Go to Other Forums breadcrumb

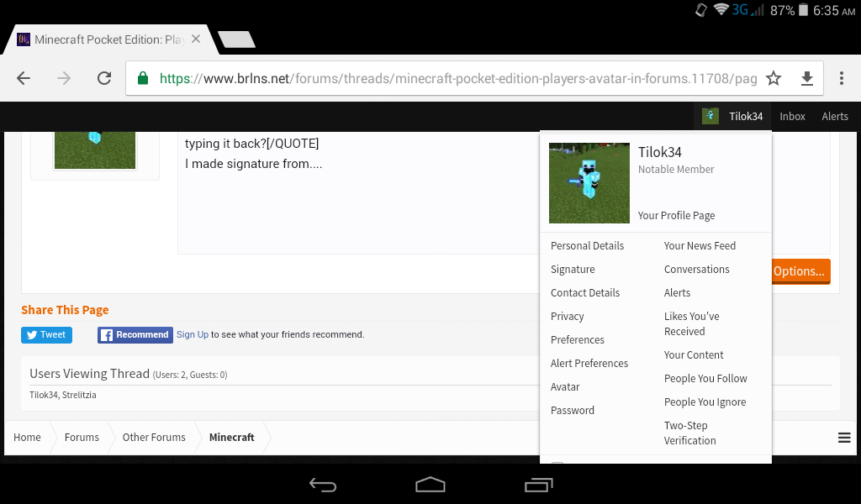154,437
